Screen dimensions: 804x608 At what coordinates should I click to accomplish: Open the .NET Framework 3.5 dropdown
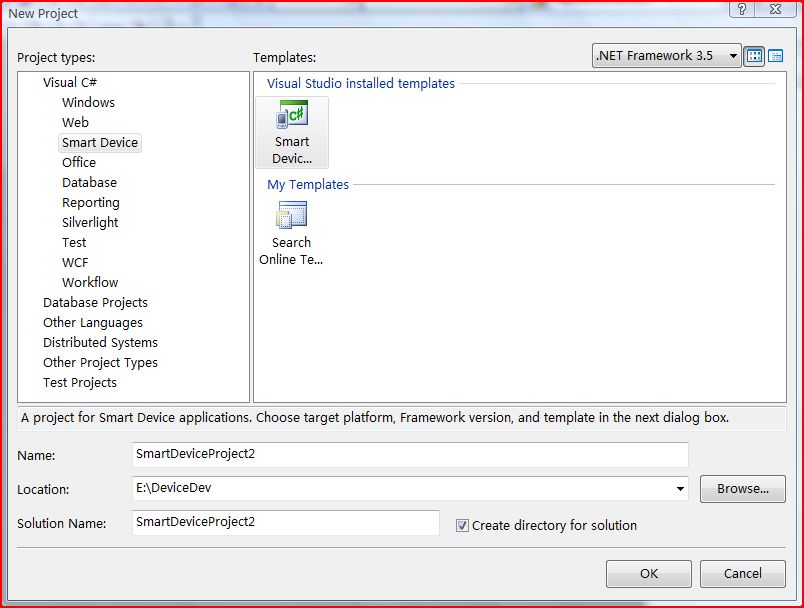click(x=667, y=55)
